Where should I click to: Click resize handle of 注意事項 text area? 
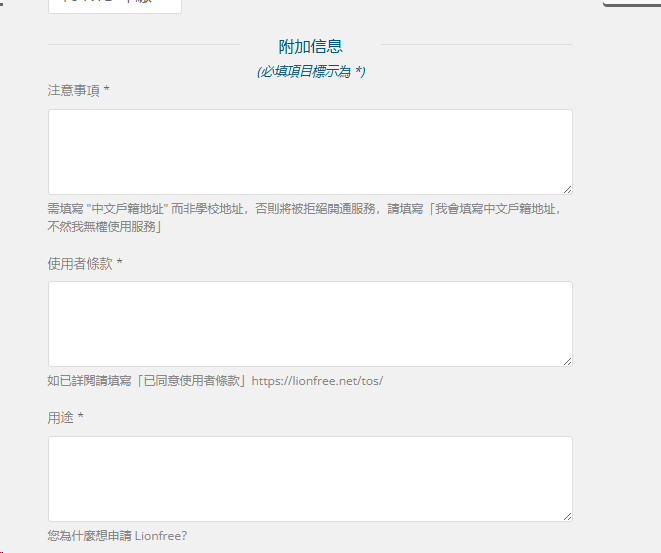pos(567,188)
